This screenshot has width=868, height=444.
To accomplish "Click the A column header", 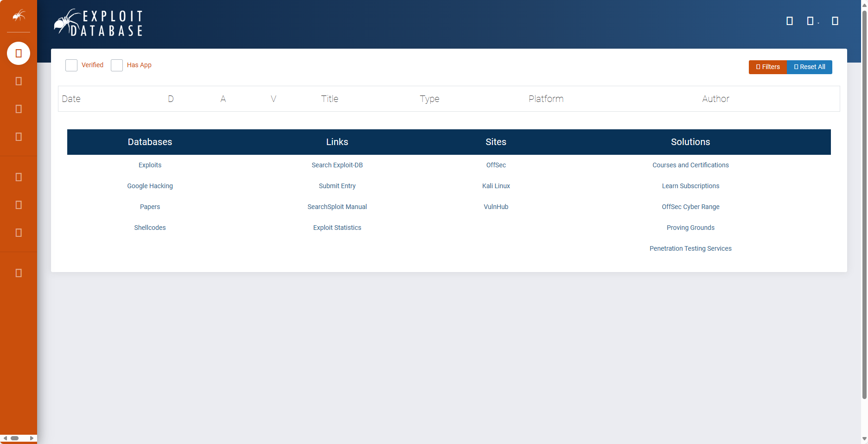I will 223,99.
